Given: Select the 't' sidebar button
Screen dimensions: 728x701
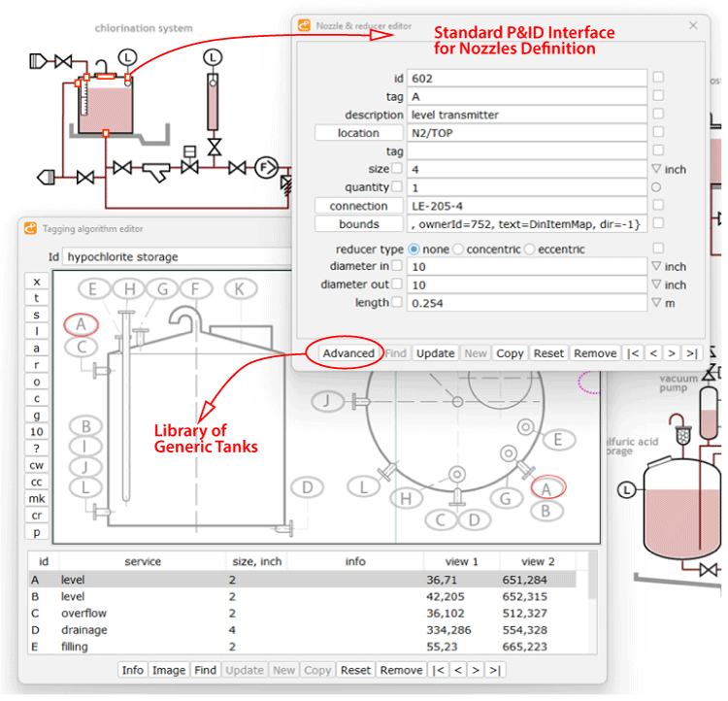Looking at the screenshot, I should tap(37, 300).
